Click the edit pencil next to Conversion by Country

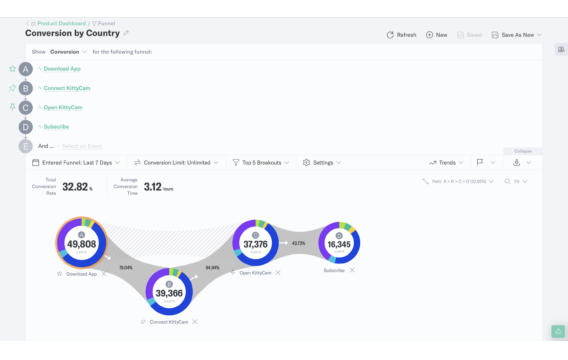126,33
